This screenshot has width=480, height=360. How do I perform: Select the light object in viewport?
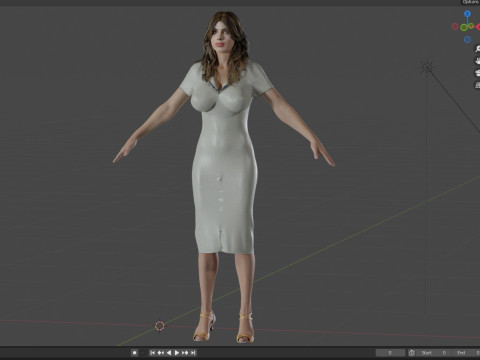[426, 67]
